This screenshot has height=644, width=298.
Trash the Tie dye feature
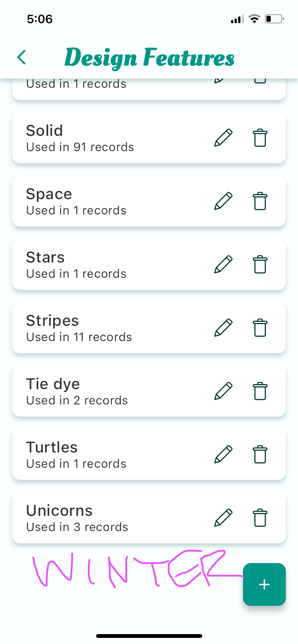coord(260,391)
